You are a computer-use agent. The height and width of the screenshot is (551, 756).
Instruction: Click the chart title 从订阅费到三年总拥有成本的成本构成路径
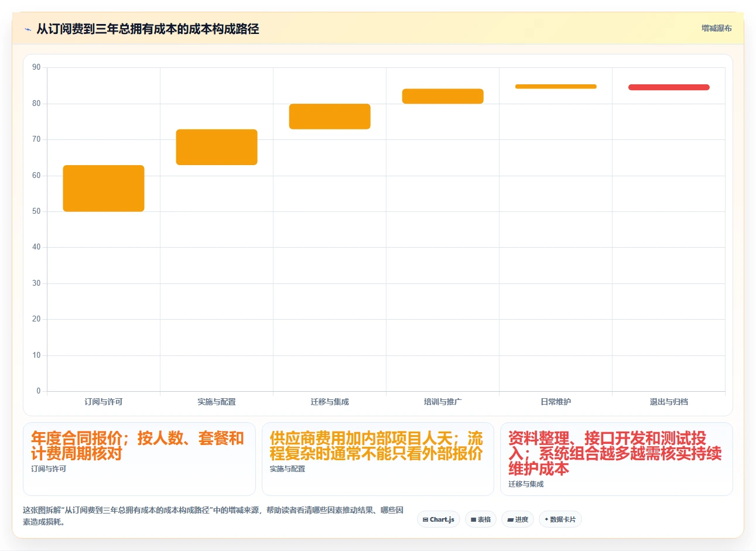click(148, 29)
